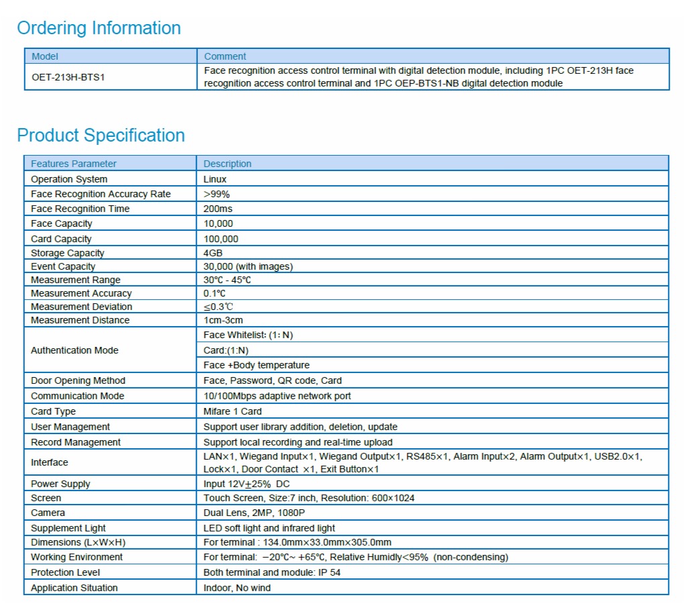
Task: Select the 'Face Capacity' label
Action: pos(61,223)
